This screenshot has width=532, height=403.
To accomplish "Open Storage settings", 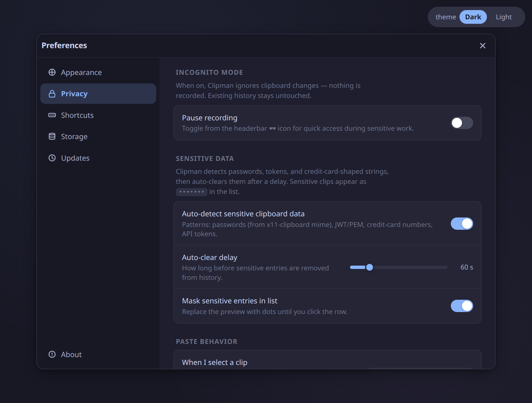I will [98, 137].
